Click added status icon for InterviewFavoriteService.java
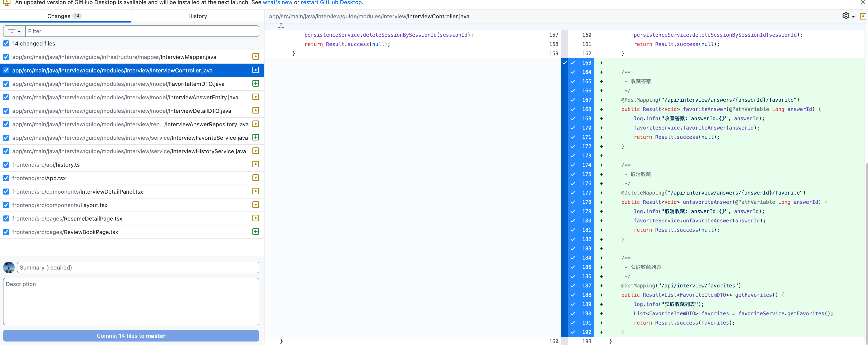This screenshot has width=868, height=345. coord(255,137)
